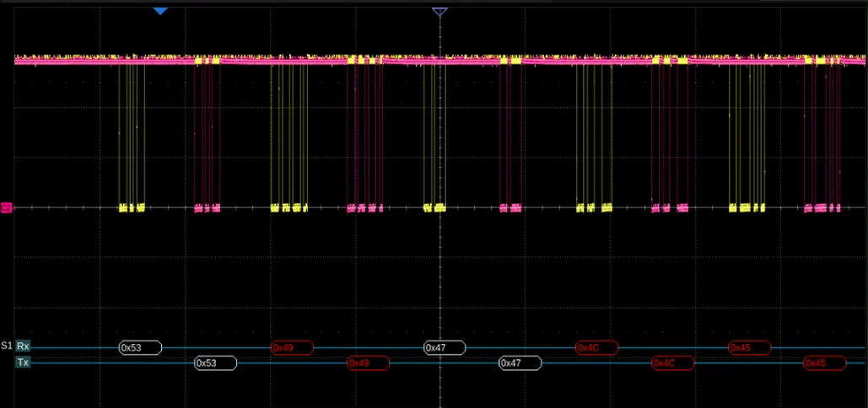Screen dimensions: 868x408
Task: Click the 0x4C packet on Rx row
Action: 596,347
